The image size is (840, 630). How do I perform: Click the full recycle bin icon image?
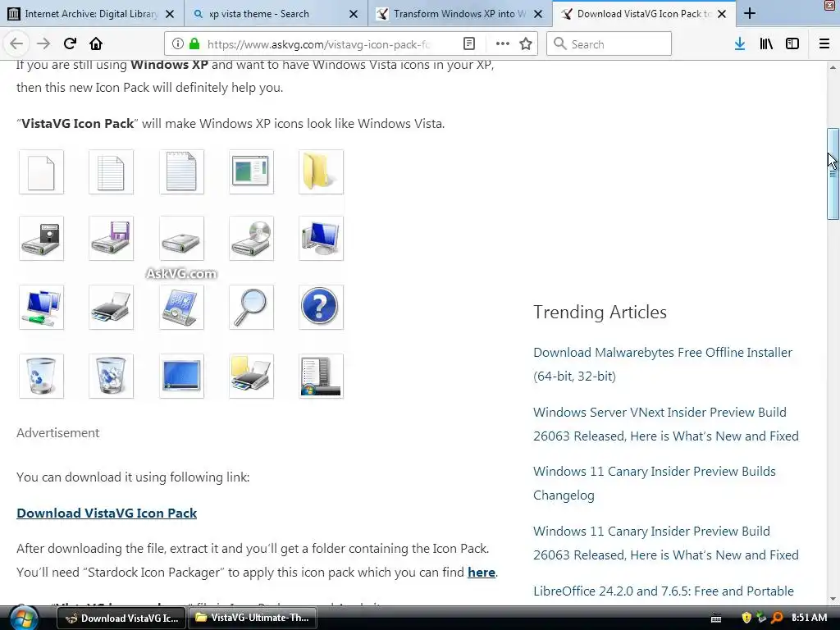tap(111, 376)
